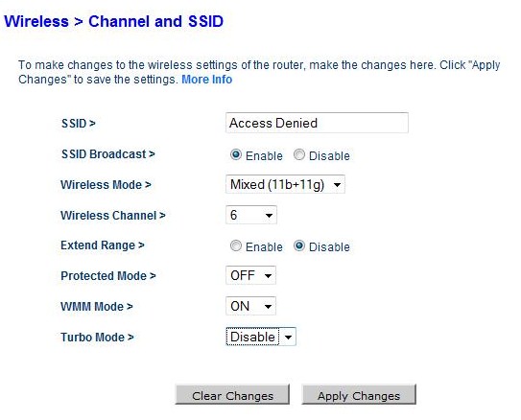521x420 pixels.
Task: Click the Wireless > Channel and SSID heading
Action: pyautogui.click(x=113, y=22)
